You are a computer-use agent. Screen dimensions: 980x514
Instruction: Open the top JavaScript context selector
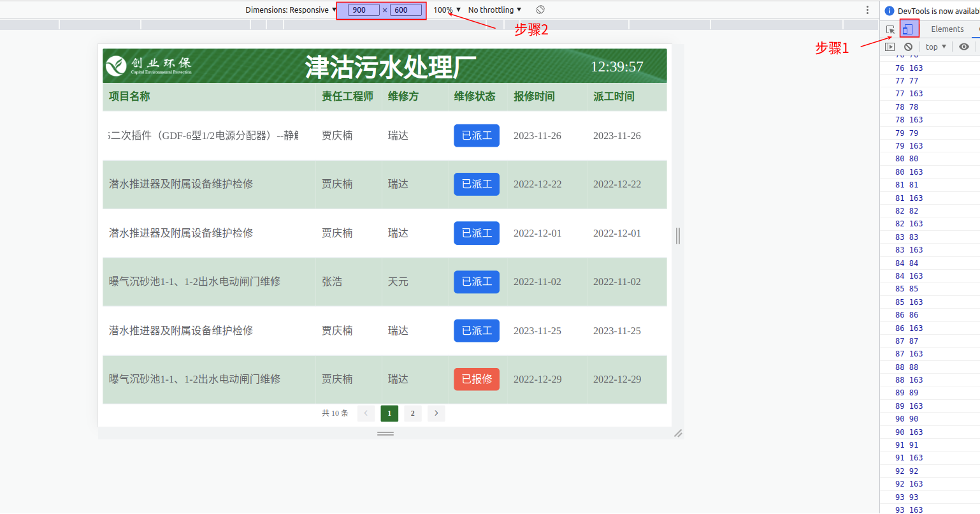coord(935,47)
